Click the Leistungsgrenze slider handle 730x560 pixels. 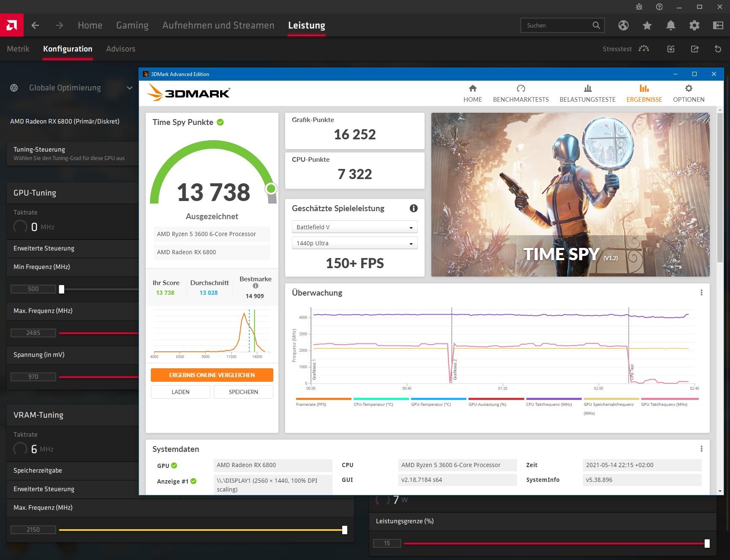[707, 544]
